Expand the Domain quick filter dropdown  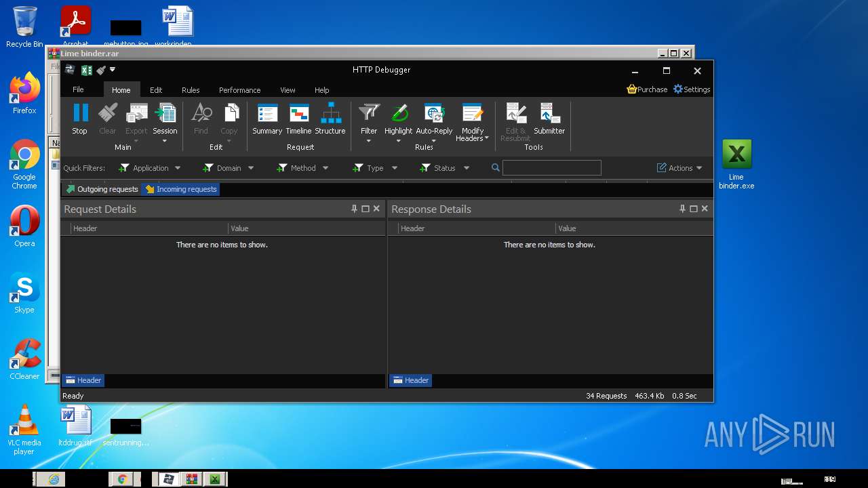(x=251, y=168)
